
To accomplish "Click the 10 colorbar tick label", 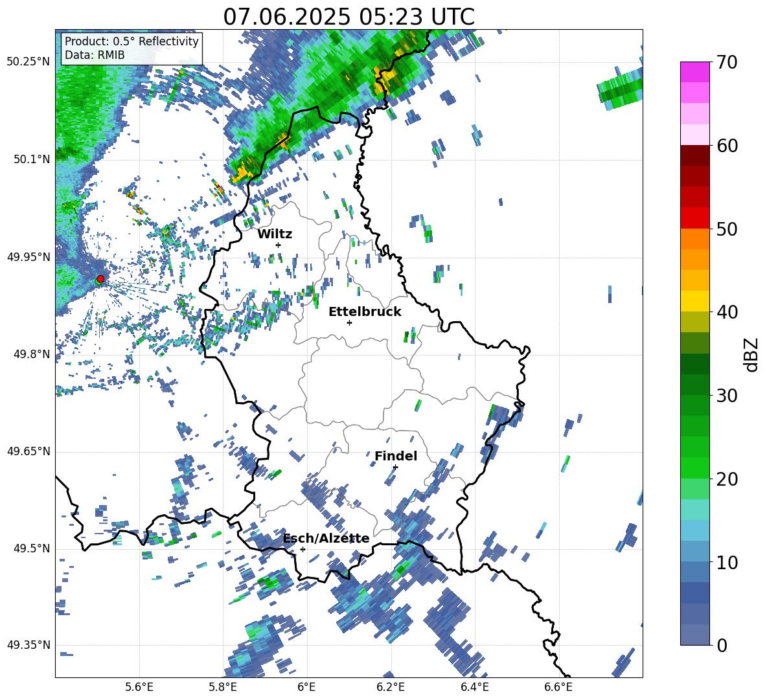I will tap(726, 562).
